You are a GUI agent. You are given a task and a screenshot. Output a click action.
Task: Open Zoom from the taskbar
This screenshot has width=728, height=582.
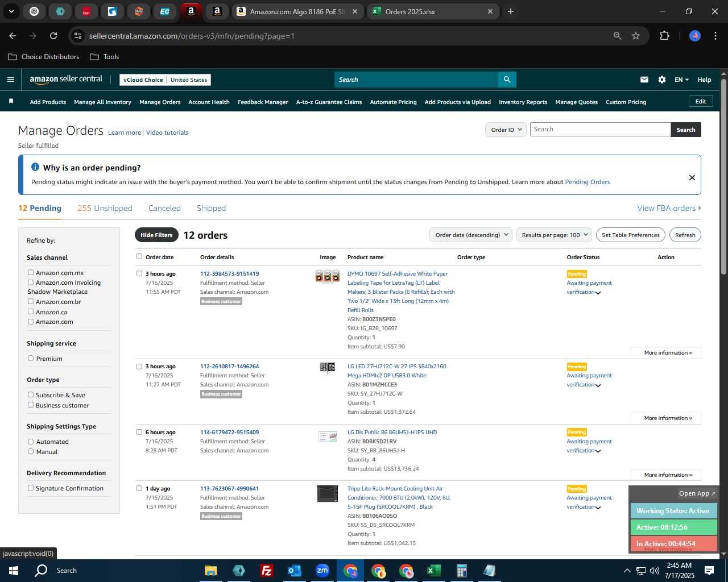(322, 571)
